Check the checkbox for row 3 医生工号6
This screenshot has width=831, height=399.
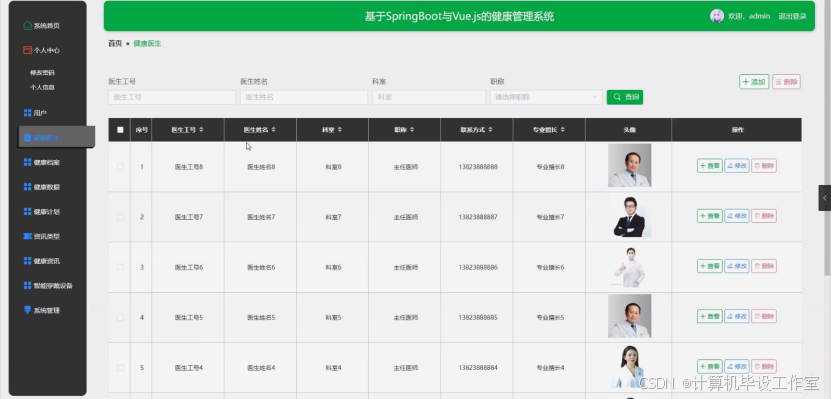tap(120, 268)
